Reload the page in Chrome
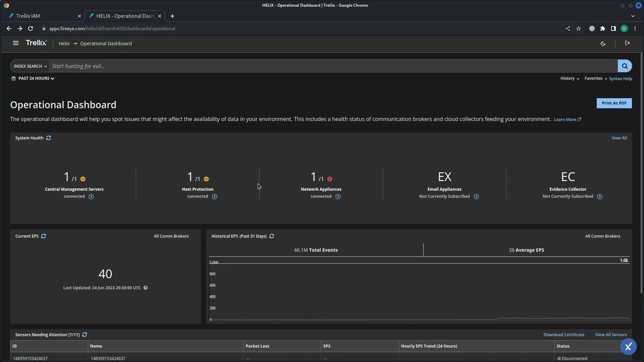This screenshot has height=362, width=644. [x=30, y=29]
